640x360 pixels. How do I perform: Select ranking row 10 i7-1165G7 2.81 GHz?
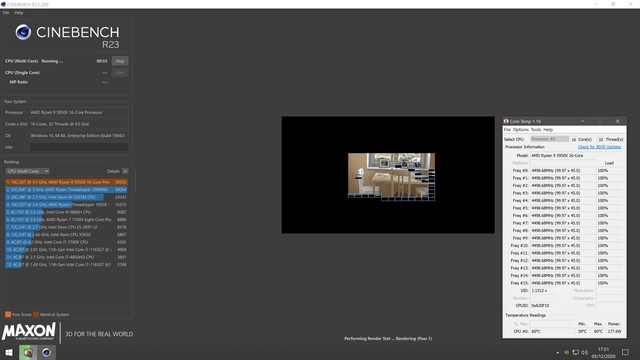tap(66, 249)
